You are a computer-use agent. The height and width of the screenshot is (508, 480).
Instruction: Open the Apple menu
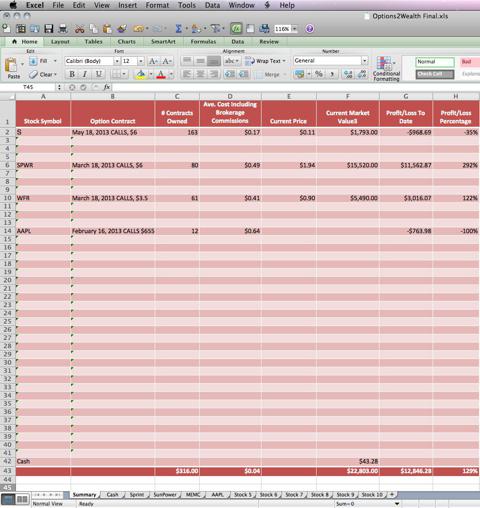[13, 5]
